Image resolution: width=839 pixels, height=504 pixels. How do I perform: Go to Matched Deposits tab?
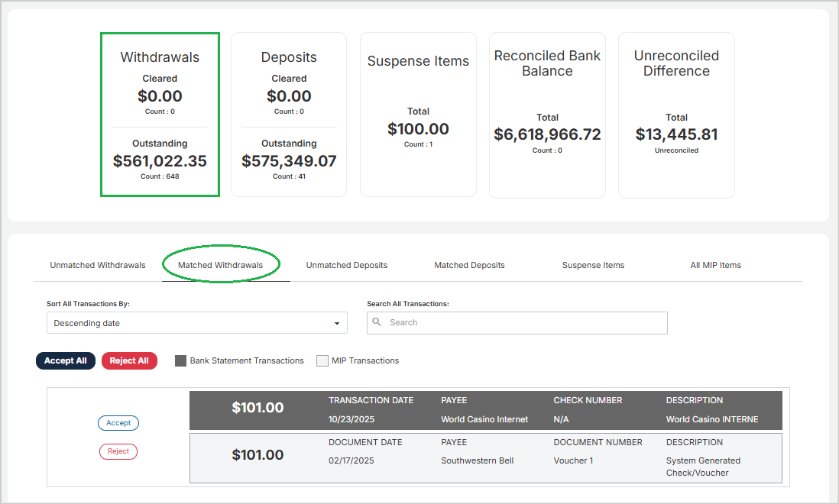coord(469,265)
